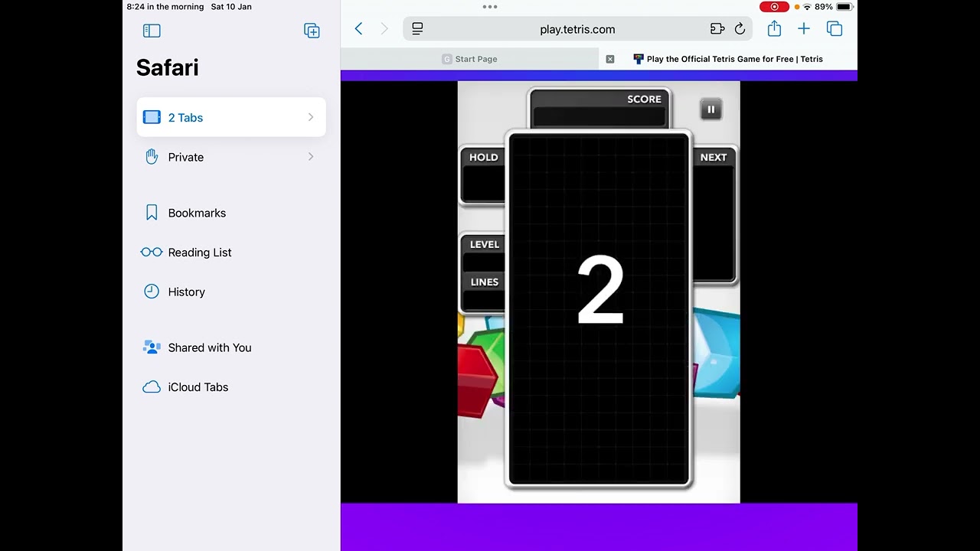Click the status bar time
This screenshot has width=980, height=551.
[165, 7]
